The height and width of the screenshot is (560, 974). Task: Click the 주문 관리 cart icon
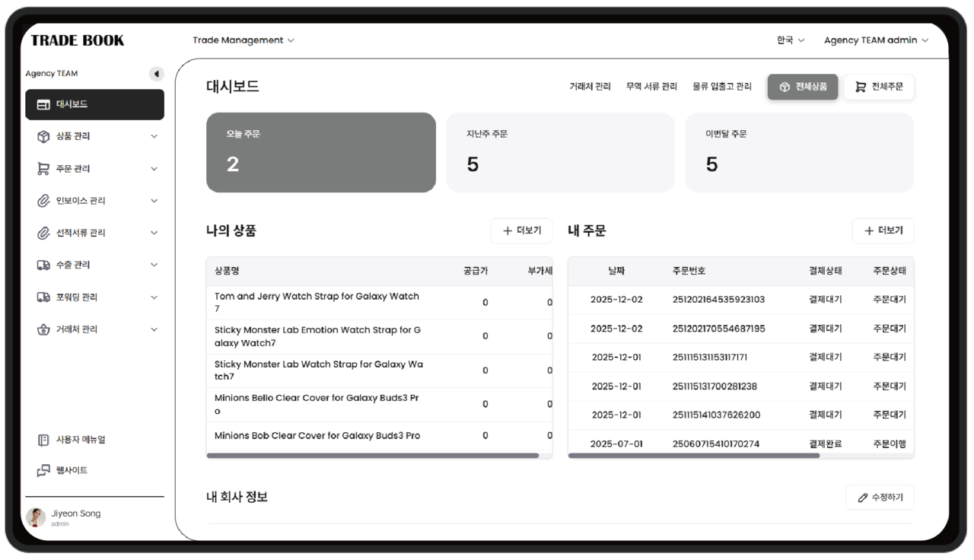(43, 169)
